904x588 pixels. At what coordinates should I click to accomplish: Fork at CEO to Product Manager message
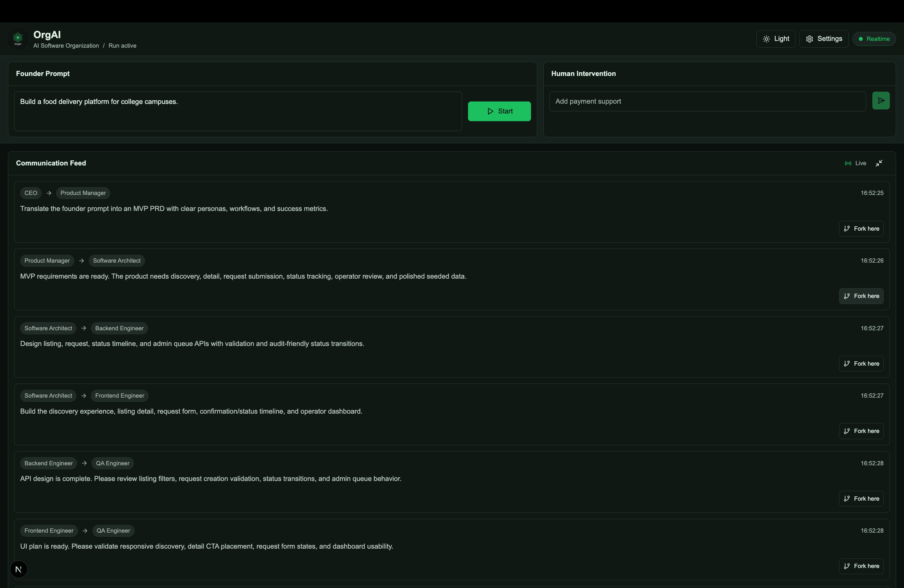[x=861, y=229]
